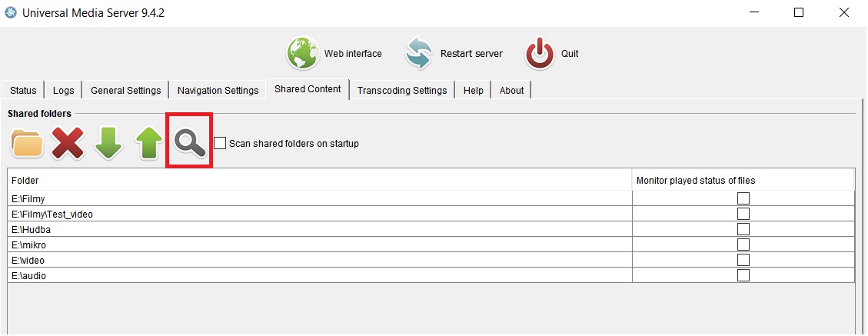Viewport: 868px width, 336px height.
Task: Open the Web interface globe icon
Action: coord(303,53)
